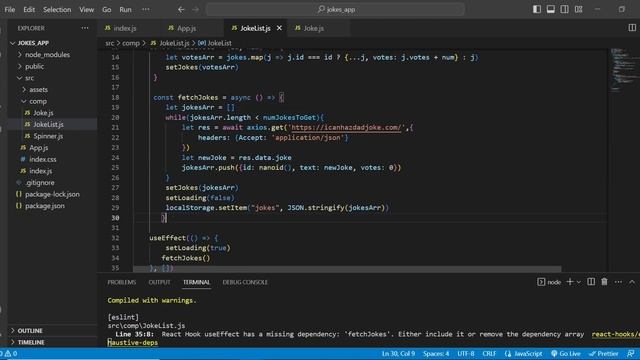The width and height of the screenshot is (640, 360).
Task: Toggle bottom panel layout icon
Action: (551, 9)
